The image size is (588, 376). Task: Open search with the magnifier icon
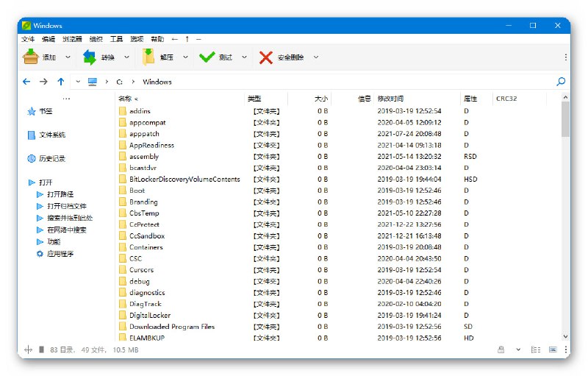click(x=561, y=82)
